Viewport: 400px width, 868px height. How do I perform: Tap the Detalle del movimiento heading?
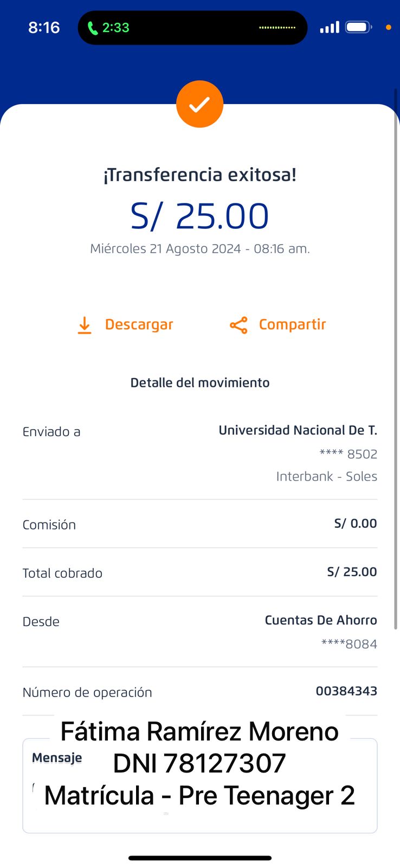[199, 382]
